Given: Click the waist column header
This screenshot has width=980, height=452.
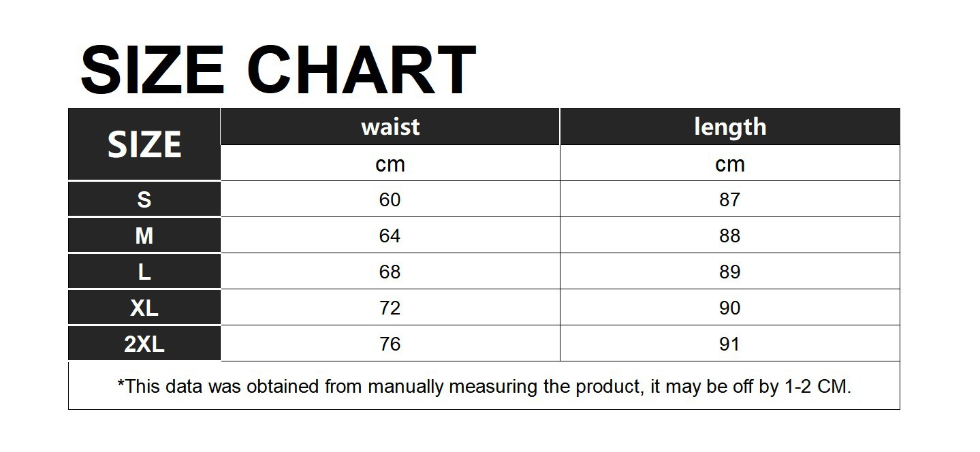Looking at the screenshot, I should click(x=390, y=127).
